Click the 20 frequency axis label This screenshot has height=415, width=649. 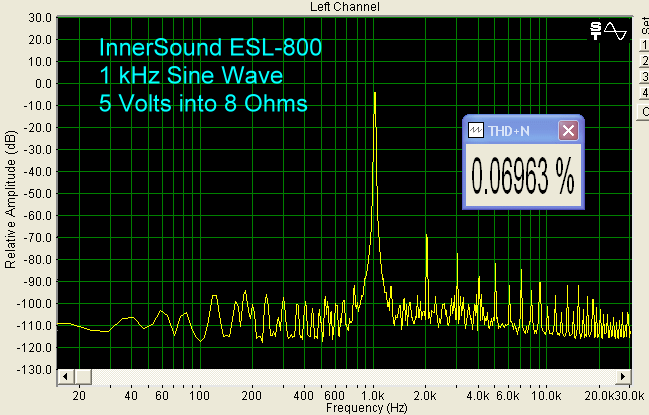click(79, 396)
